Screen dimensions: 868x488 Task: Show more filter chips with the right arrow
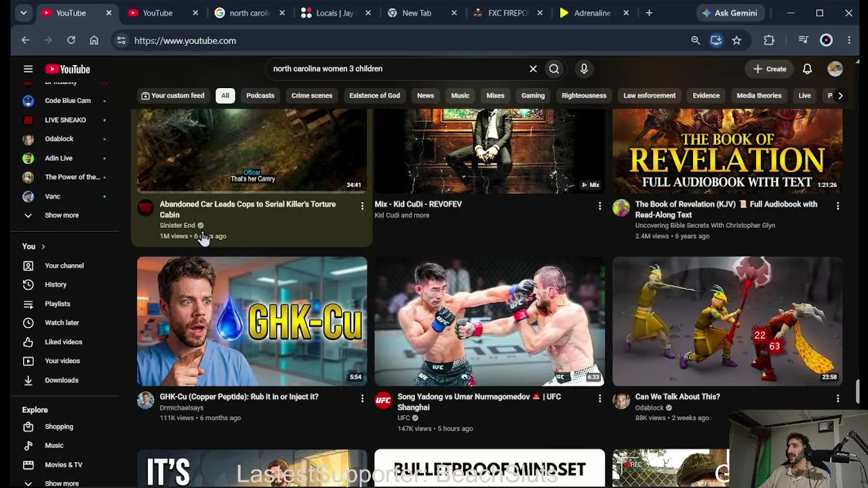click(x=840, y=96)
